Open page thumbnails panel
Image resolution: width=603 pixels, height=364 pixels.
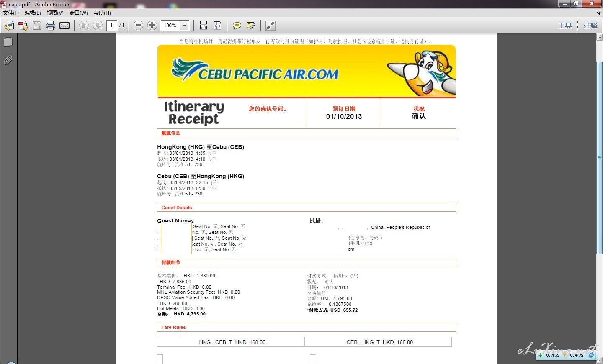point(8,42)
